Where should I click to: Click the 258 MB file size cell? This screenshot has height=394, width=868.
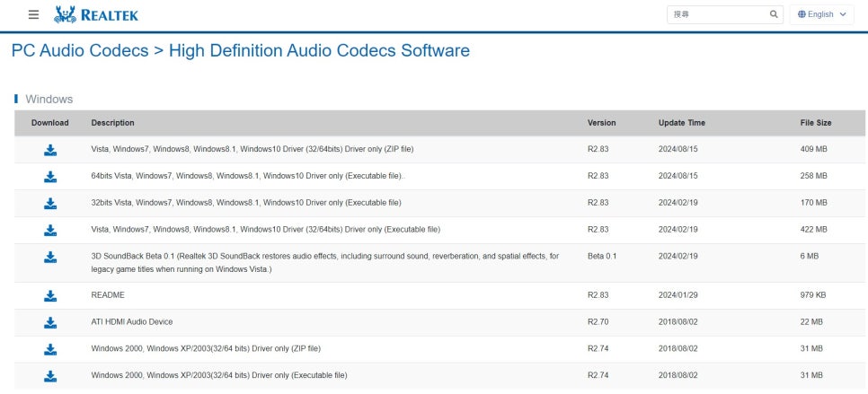(x=814, y=176)
